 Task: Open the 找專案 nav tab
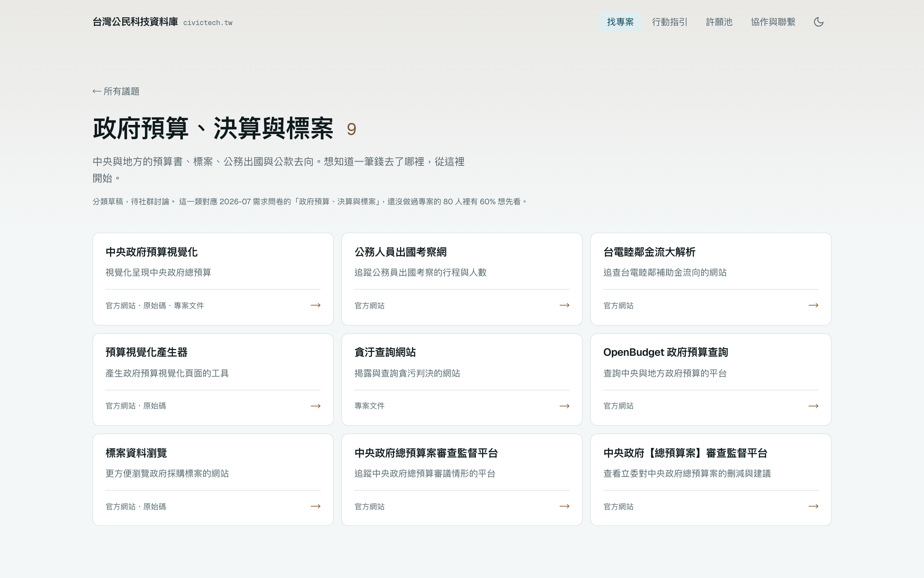(x=620, y=22)
